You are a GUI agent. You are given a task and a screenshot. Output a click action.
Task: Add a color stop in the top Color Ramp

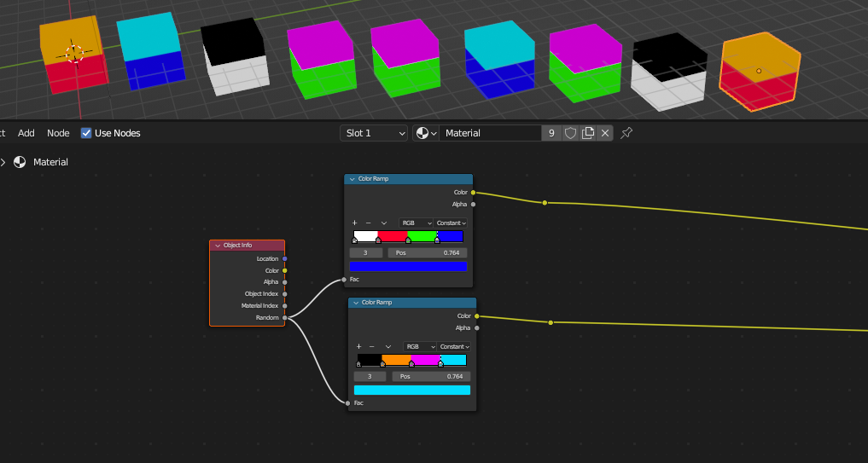click(354, 223)
